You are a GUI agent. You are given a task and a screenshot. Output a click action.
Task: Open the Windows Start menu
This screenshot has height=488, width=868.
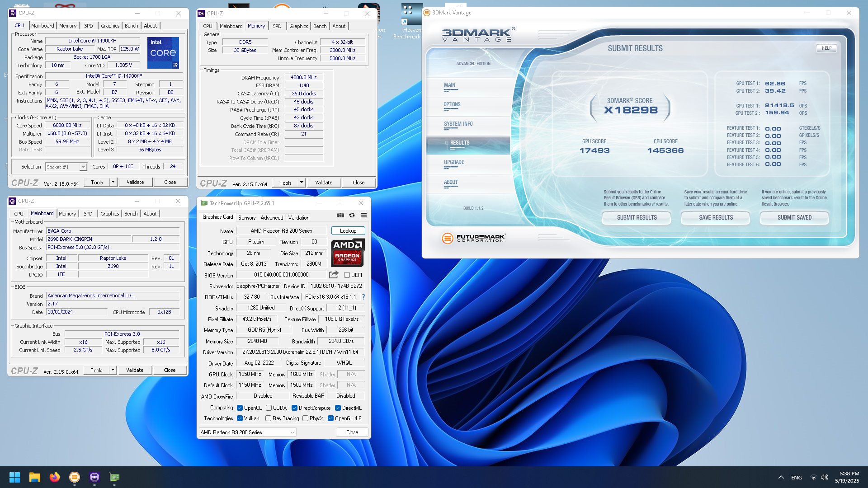14,477
